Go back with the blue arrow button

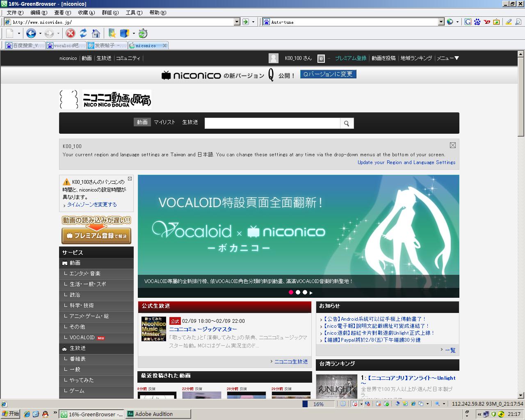tap(31, 33)
